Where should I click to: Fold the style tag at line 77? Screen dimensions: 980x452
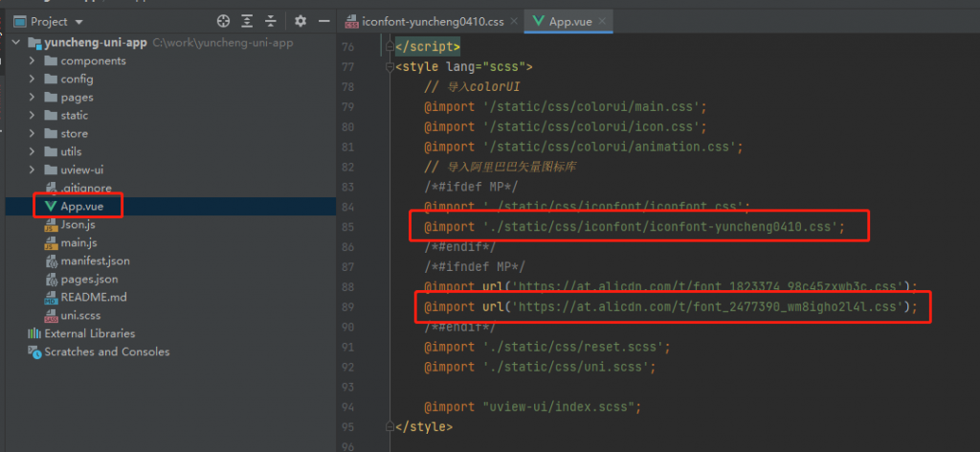pyautogui.click(x=389, y=67)
